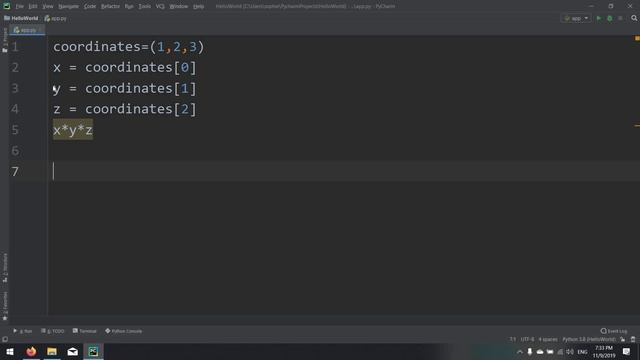Viewport: 640px width, 360px height.
Task: Open Firefox from the taskbar
Action: [31, 351]
